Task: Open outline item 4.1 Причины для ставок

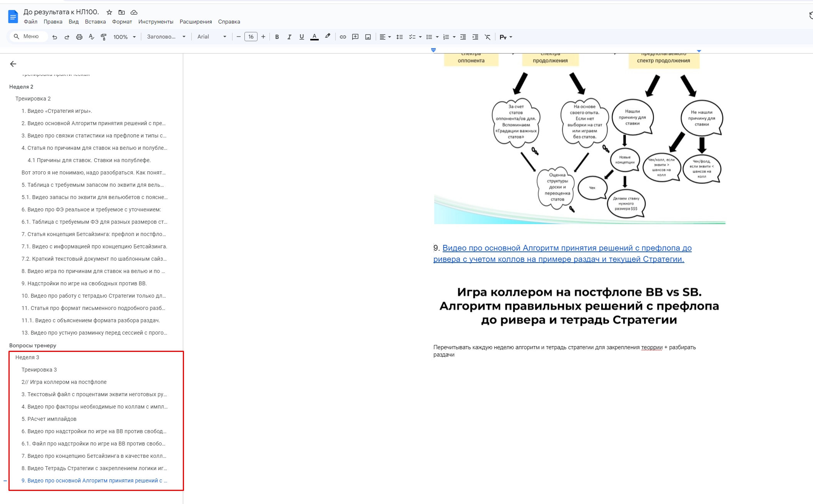Action: pos(89,160)
